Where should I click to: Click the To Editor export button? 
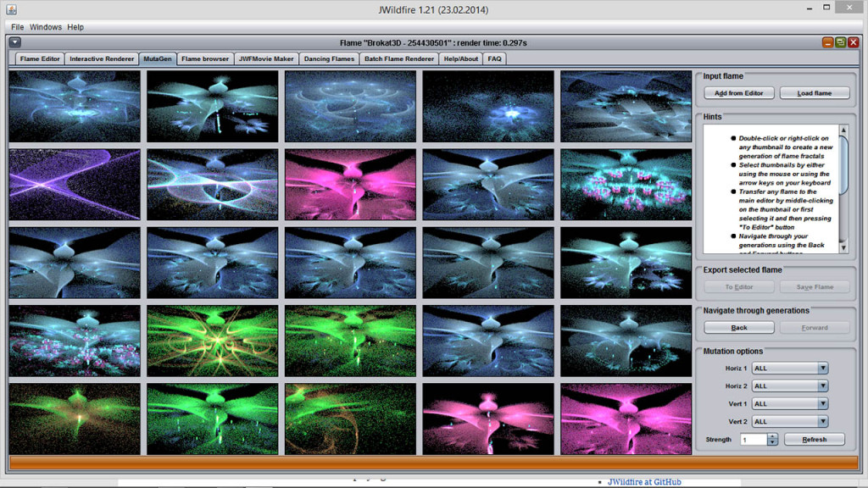tap(738, 286)
